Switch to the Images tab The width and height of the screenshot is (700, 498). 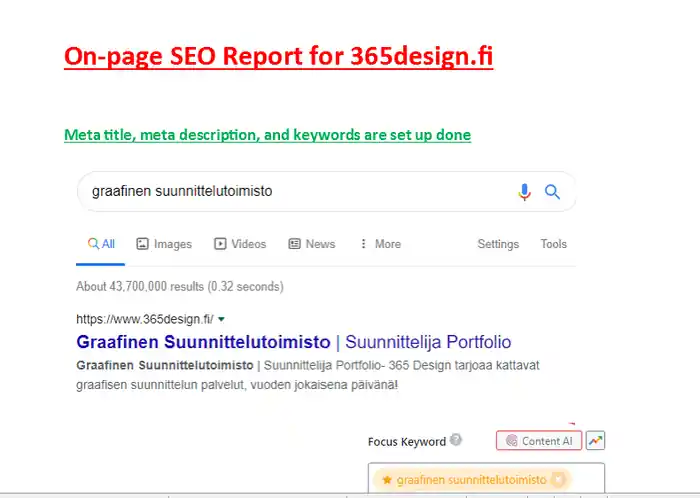click(x=164, y=244)
